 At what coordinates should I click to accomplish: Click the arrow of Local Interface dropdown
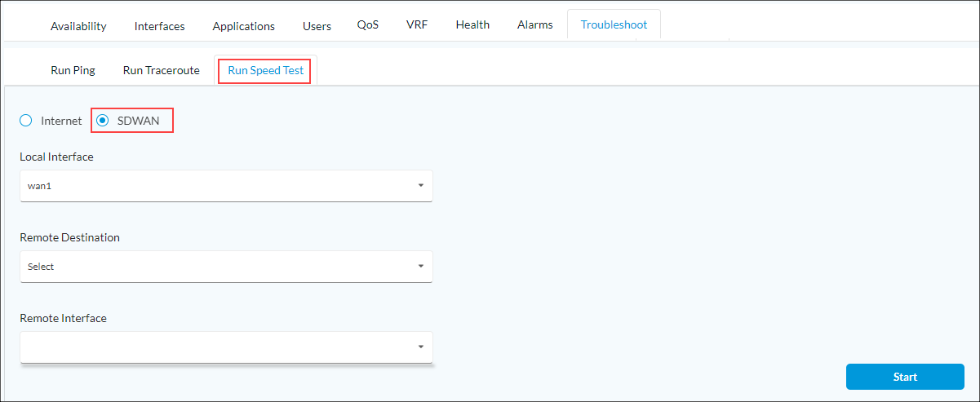(x=421, y=186)
